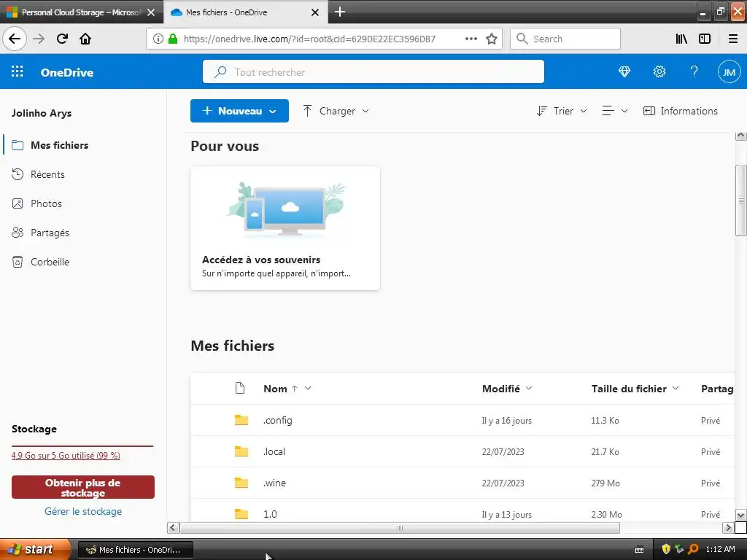
Task: Click the 1:12 AM clock in the taskbar
Action: pyautogui.click(x=720, y=549)
